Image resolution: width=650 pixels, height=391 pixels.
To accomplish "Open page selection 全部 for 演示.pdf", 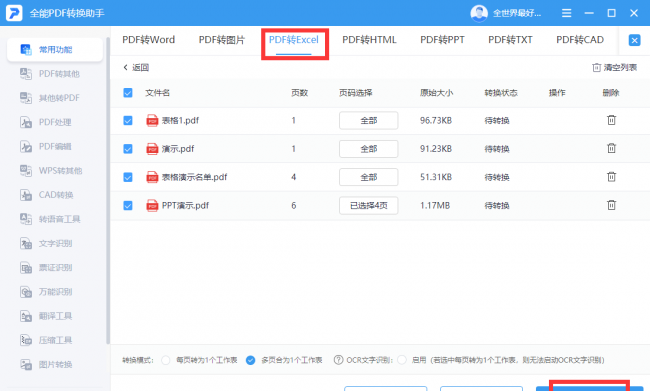I will [369, 149].
